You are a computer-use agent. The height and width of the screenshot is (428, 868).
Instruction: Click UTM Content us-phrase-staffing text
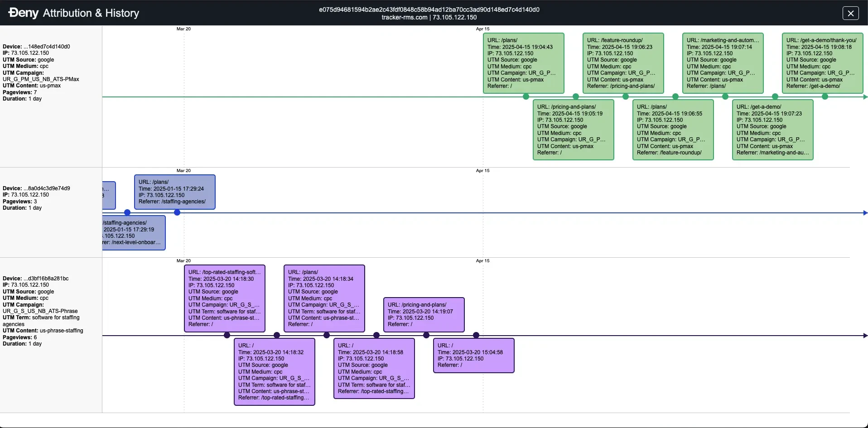coord(43,331)
